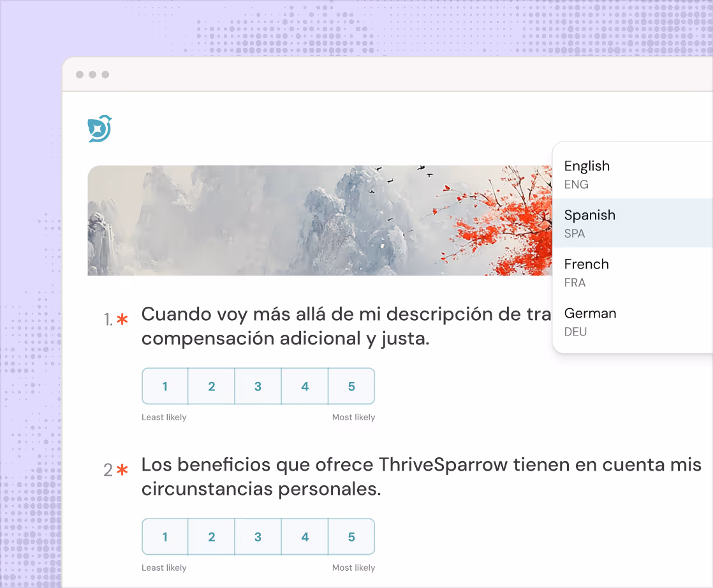
Task: Select rating 4 on question 1
Action: click(304, 386)
